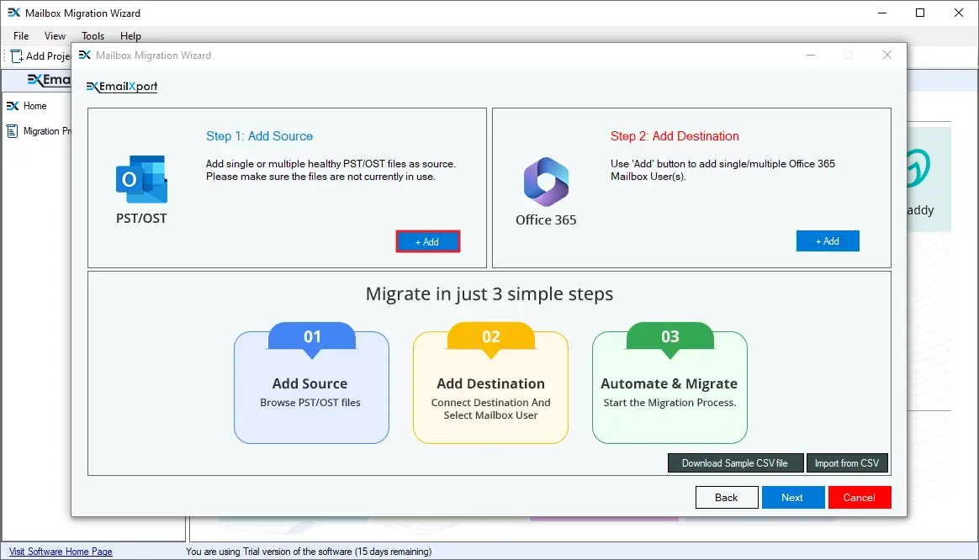Click the 01 Add Source step card
Image resolution: width=979 pixels, height=560 pixels.
pyautogui.click(x=311, y=387)
